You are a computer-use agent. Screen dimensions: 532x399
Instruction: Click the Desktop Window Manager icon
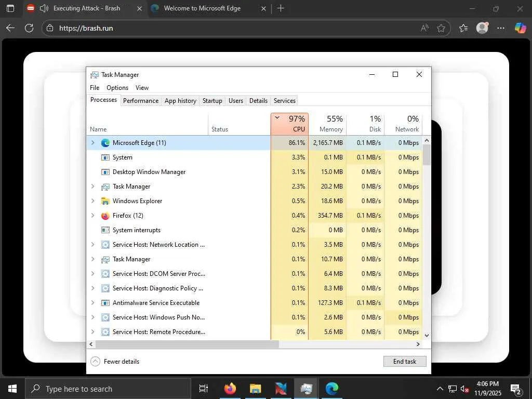pyautogui.click(x=105, y=172)
